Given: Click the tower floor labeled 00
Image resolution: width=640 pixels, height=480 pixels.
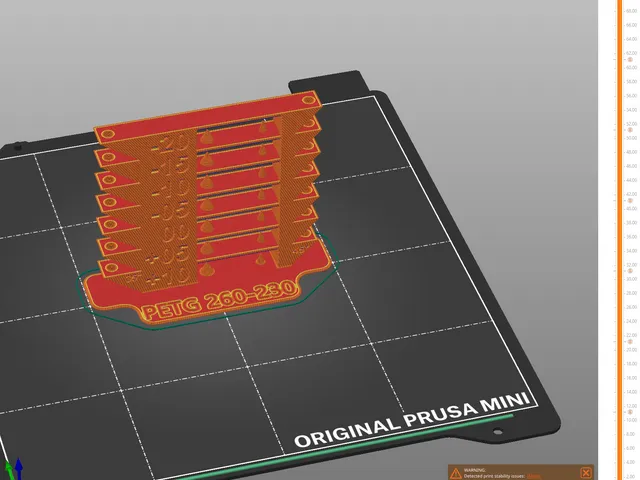Looking at the screenshot, I should tap(176, 233).
